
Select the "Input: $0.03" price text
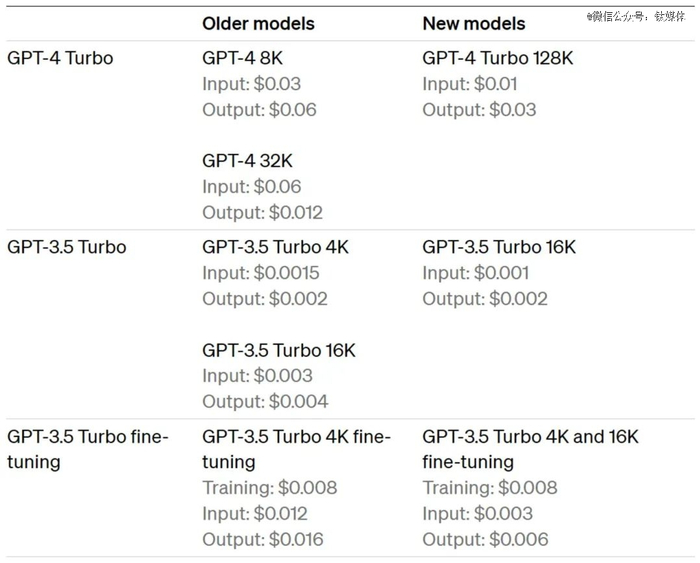251,84
